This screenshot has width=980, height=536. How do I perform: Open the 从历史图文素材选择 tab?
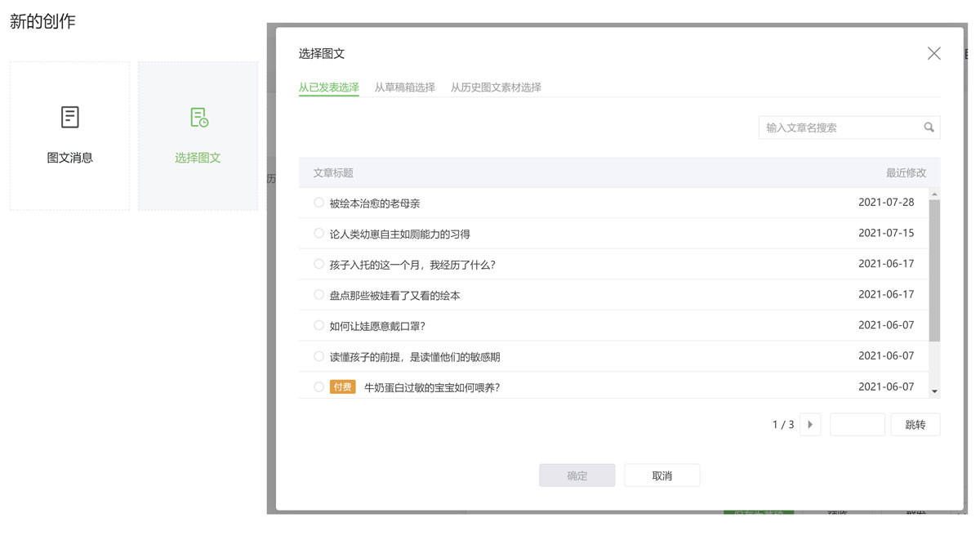point(496,86)
